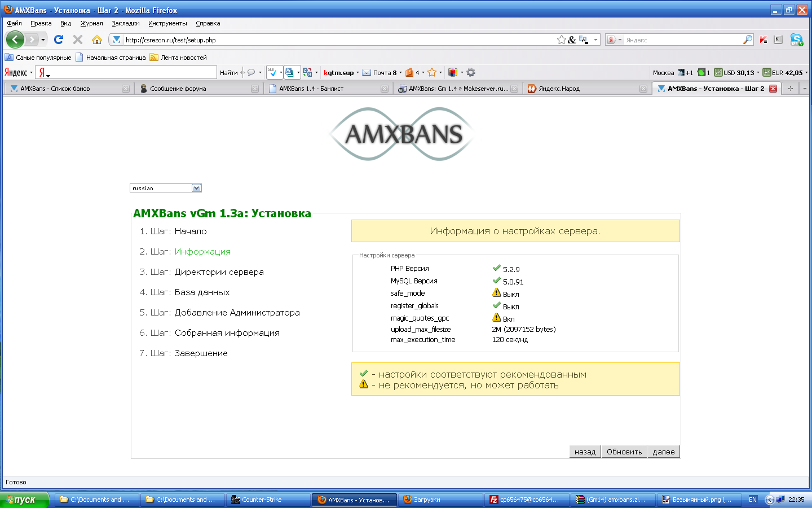This screenshot has width=812, height=508.
Task: Click the colorful cube icon on Yandex bar
Action: [x=452, y=72]
